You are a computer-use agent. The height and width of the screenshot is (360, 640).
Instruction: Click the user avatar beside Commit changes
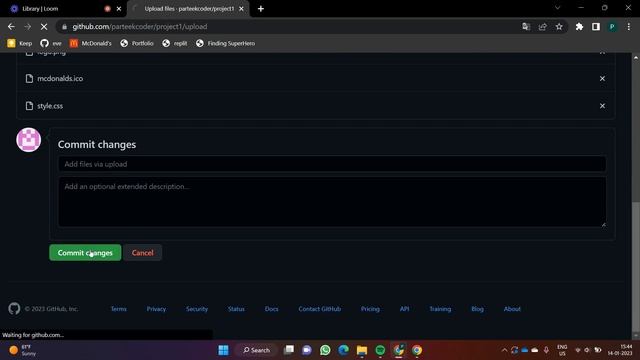coord(29,140)
